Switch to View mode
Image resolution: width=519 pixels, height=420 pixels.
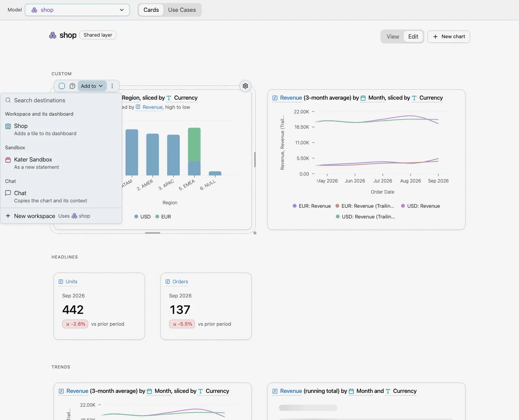pos(393,37)
